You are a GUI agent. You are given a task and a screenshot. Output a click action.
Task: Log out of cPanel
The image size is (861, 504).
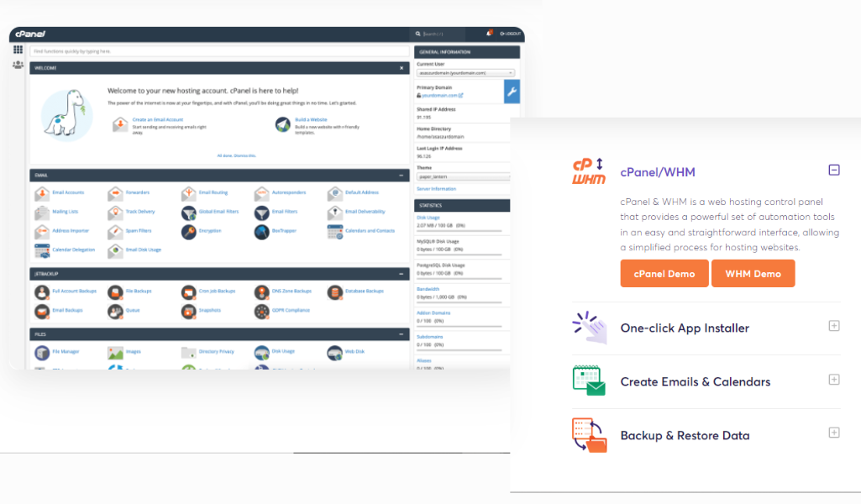point(510,34)
